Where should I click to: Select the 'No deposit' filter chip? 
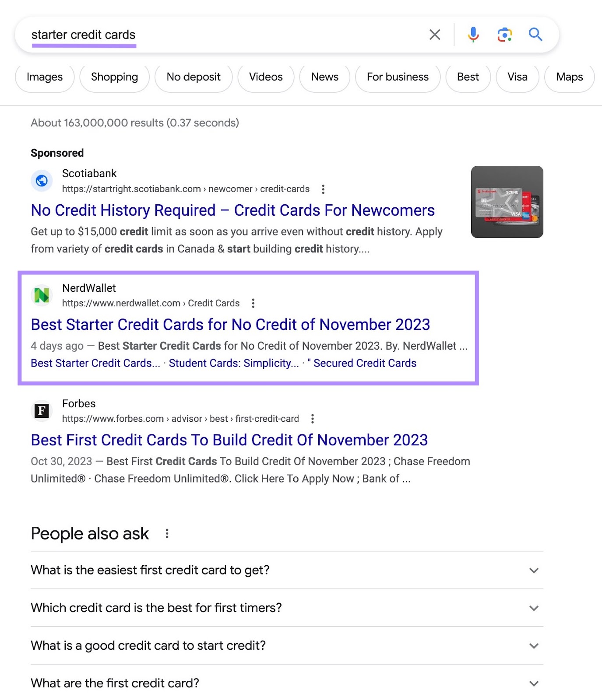pyautogui.click(x=194, y=77)
